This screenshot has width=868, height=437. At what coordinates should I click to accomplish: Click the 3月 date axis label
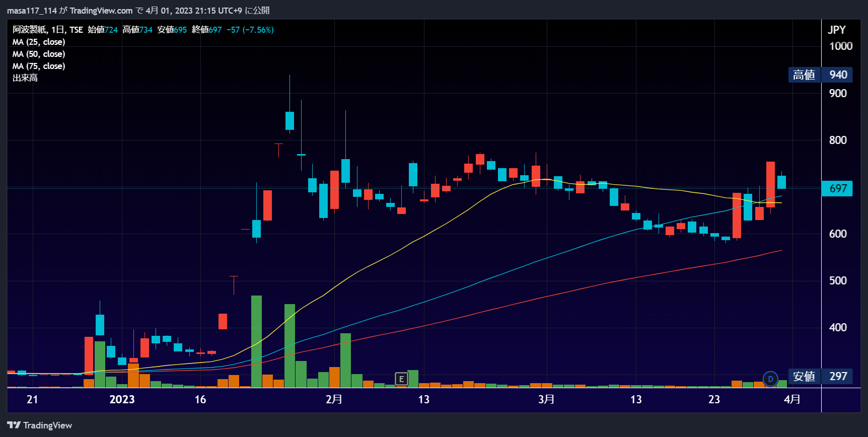coord(546,399)
